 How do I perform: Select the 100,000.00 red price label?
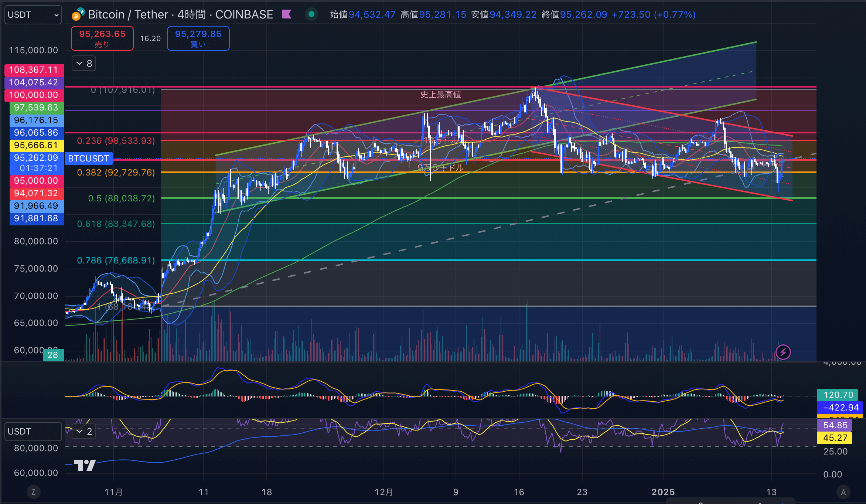(34, 95)
